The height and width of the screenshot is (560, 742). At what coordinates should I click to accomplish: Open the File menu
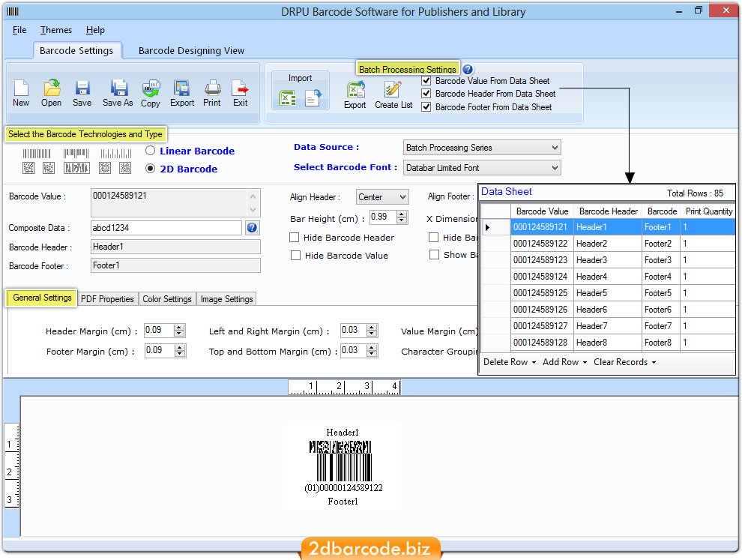click(19, 30)
